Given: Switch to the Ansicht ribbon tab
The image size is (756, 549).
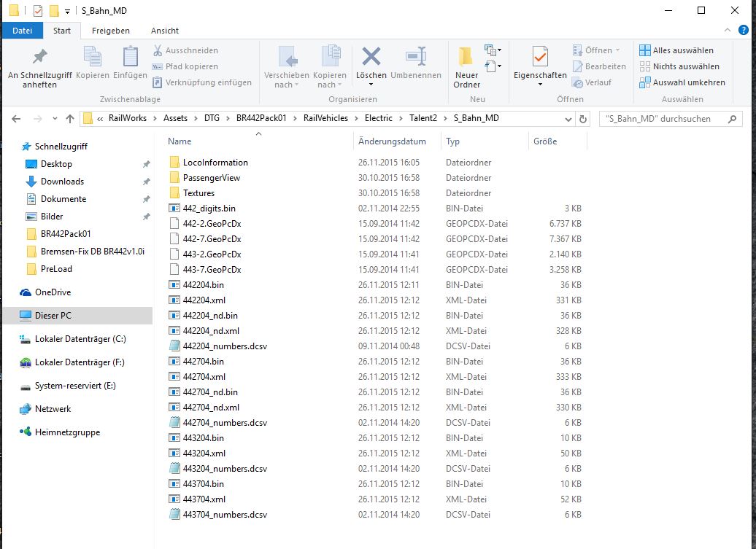Looking at the screenshot, I should (165, 31).
